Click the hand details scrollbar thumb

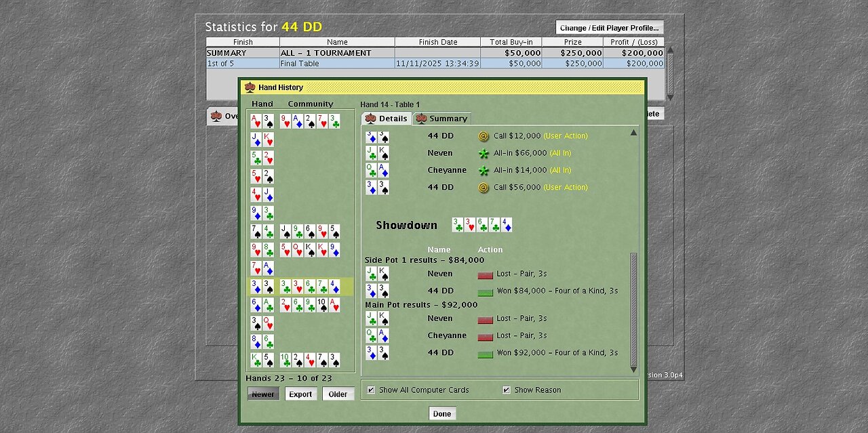(634, 309)
